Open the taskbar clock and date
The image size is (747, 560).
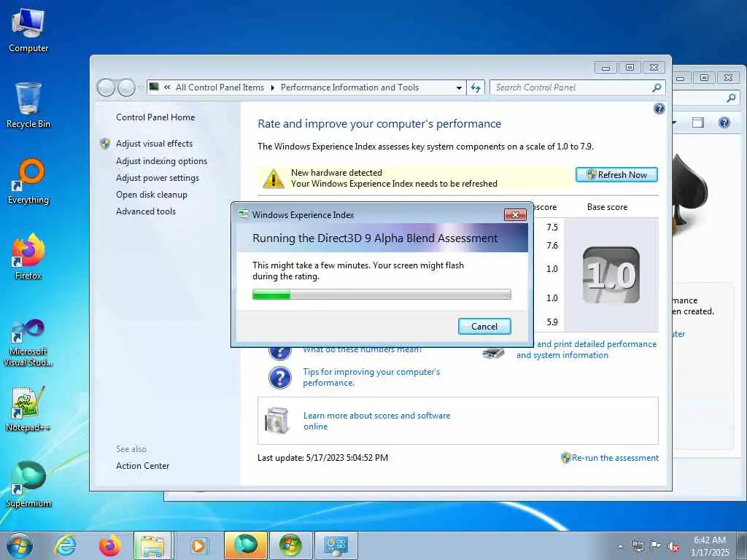click(x=710, y=546)
